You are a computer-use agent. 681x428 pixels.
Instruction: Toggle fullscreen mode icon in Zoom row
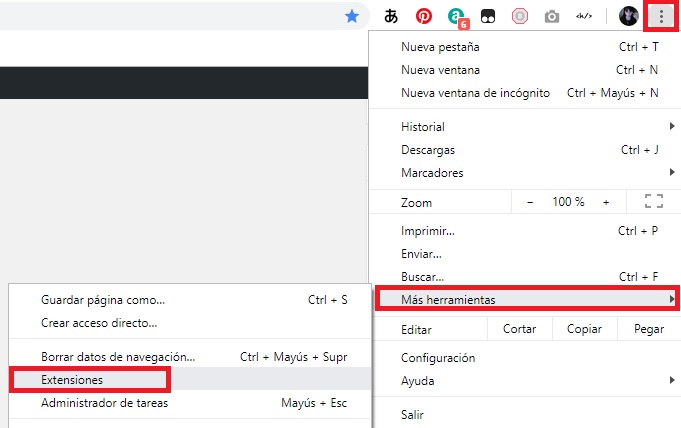tap(654, 202)
